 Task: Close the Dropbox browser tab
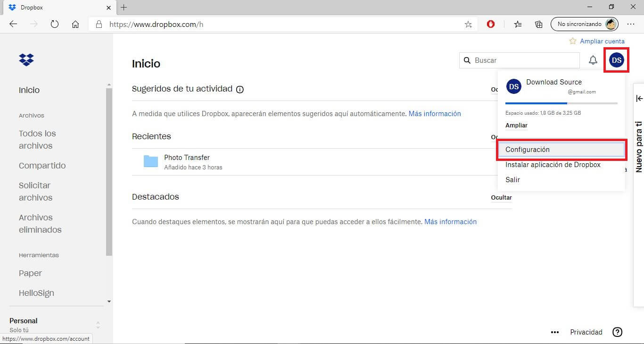(108, 8)
